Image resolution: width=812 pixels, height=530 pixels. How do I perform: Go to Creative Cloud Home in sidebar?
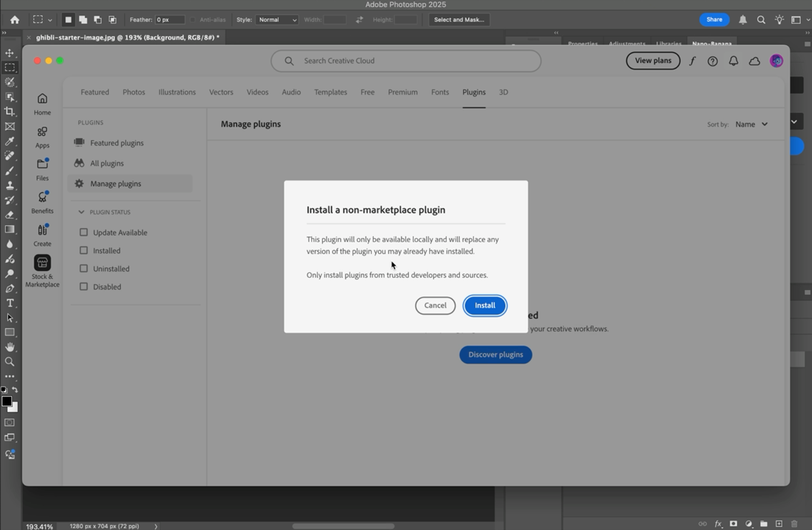(43, 104)
